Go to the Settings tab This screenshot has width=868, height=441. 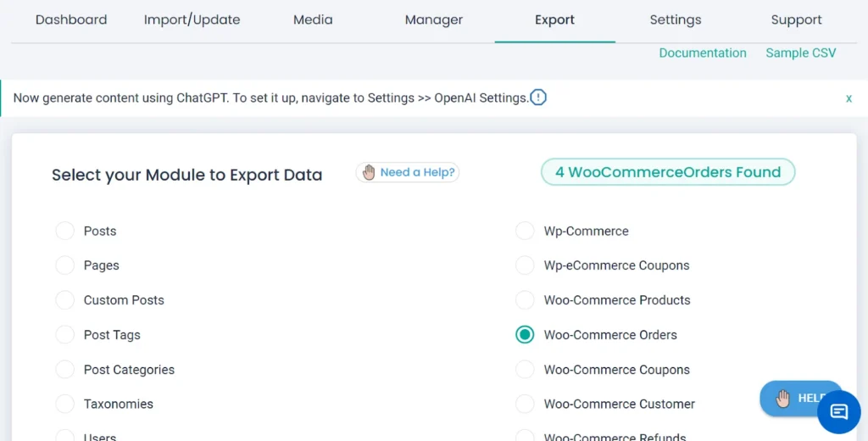676,20
